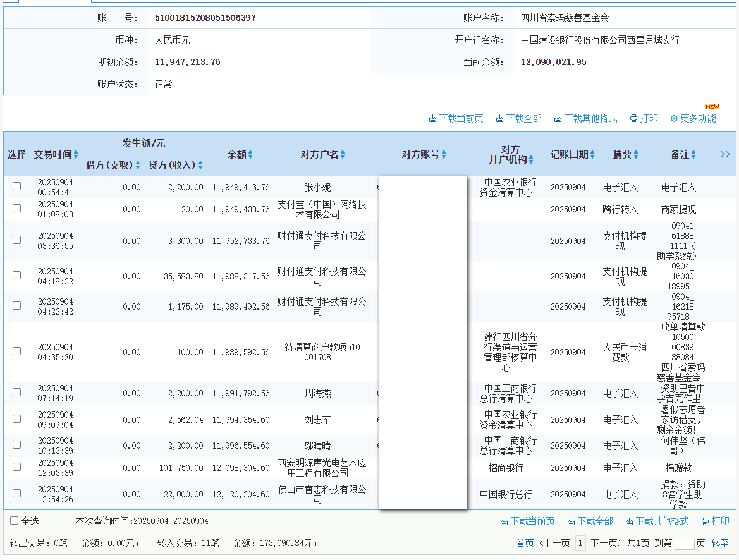The width and height of the screenshot is (739, 560).
Task: Tick checkbox for 周海燕 transaction
Action: click(x=17, y=393)
